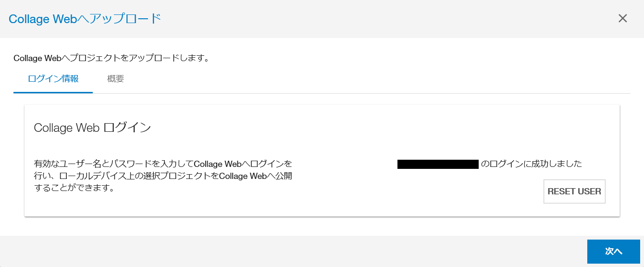This screenshot has width=644, height=267.
Task: Click empty footer bar left of 次へ
Action: tap(288, 251)
